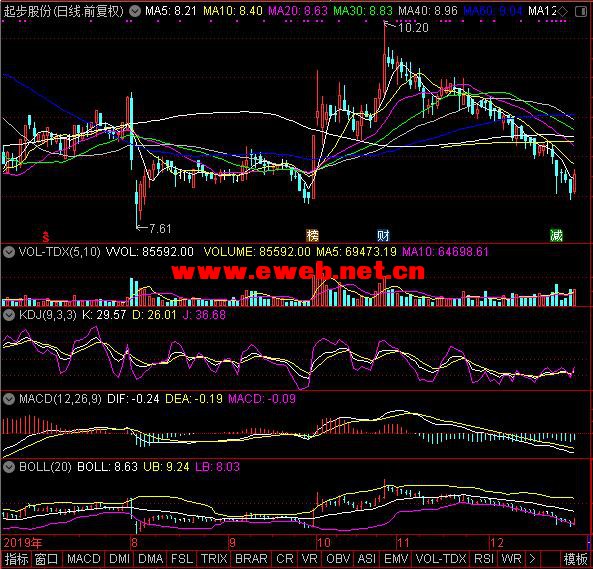593x569 pixels.
Task: Expand the VOL-TDX indicator dropdown arrow
Action: point(9,252)
